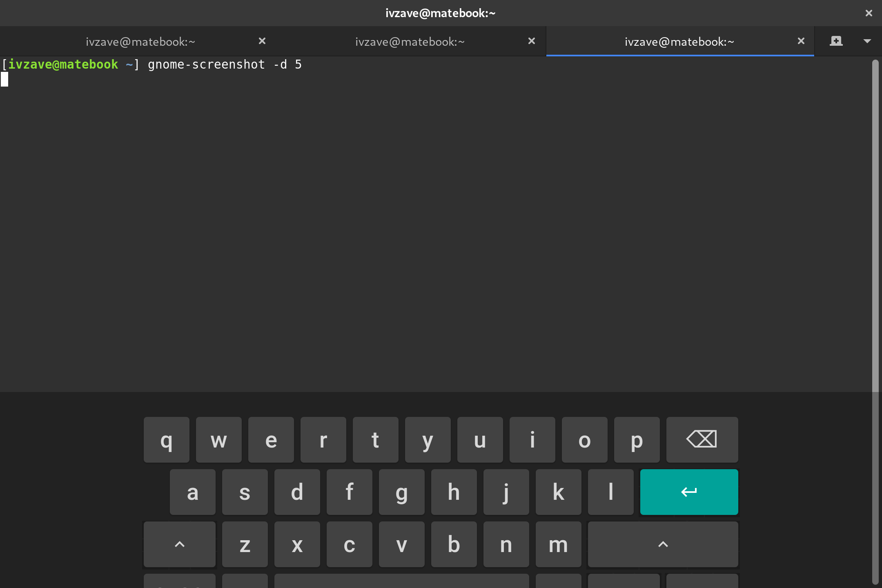Screen dimensions: 882x588
Task: Tap the c key
Action: (350, 544)
